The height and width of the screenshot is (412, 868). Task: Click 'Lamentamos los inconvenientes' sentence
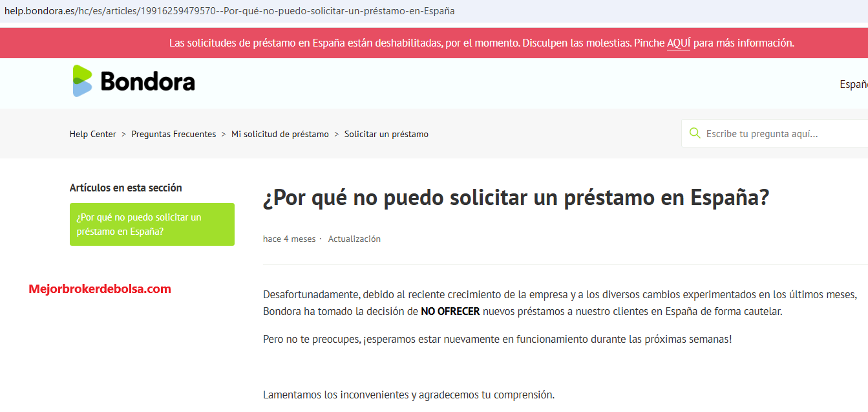click(x=408, y=395)
